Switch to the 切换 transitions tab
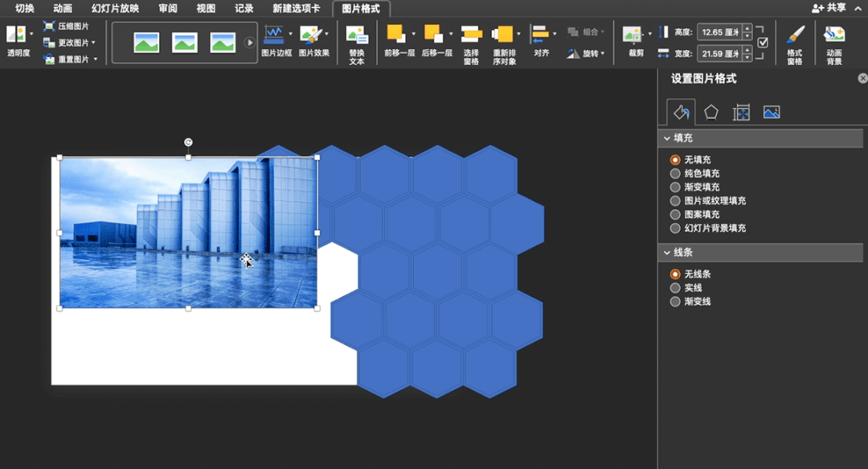This screenshot has width=868, height=469. 25,8
